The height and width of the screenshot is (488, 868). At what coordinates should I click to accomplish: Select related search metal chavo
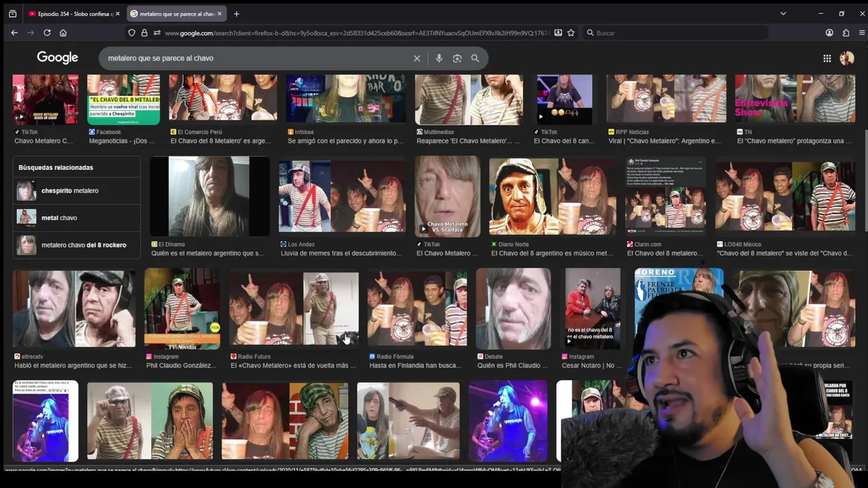pos(77,218)
